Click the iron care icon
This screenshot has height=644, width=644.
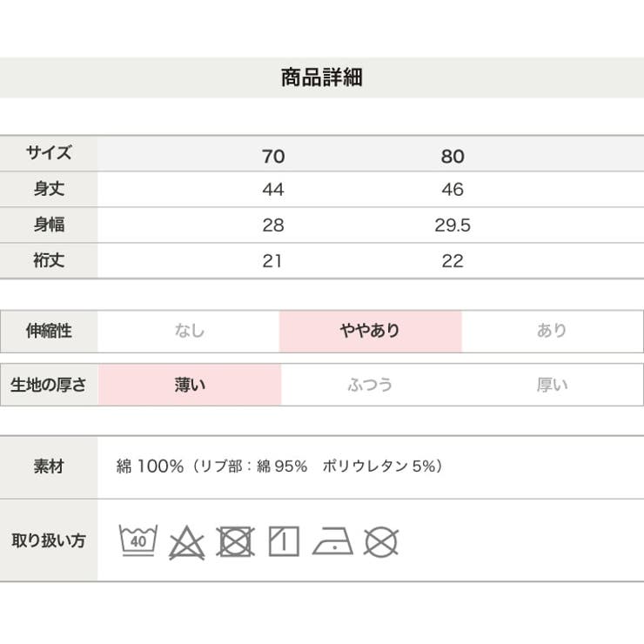(332, 542)
